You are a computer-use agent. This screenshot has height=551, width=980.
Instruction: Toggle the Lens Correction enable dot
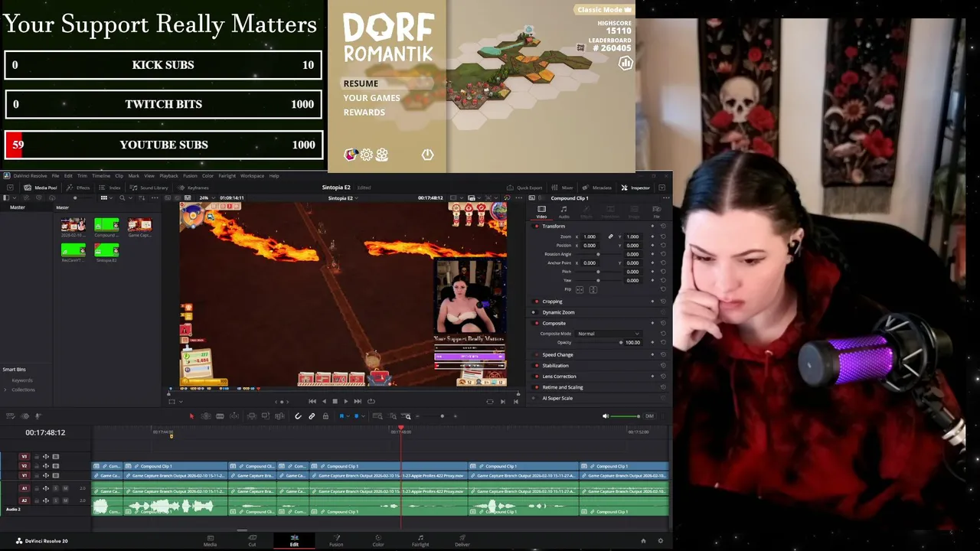536,377
